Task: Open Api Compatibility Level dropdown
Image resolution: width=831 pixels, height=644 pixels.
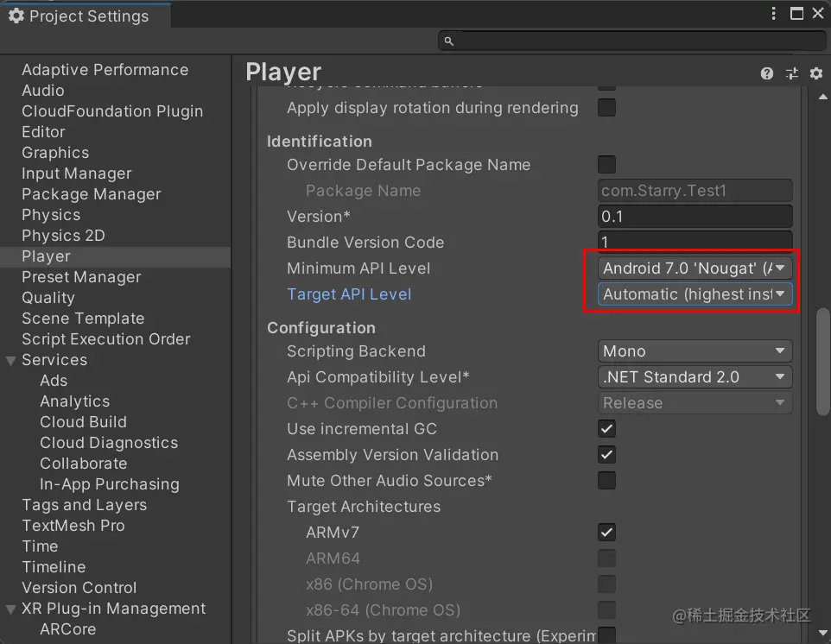Action: point(695,377)
